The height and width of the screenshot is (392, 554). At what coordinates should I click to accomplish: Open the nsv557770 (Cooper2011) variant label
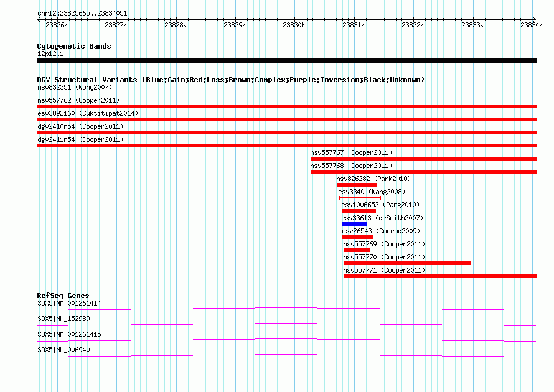click(x=384, y=257)
